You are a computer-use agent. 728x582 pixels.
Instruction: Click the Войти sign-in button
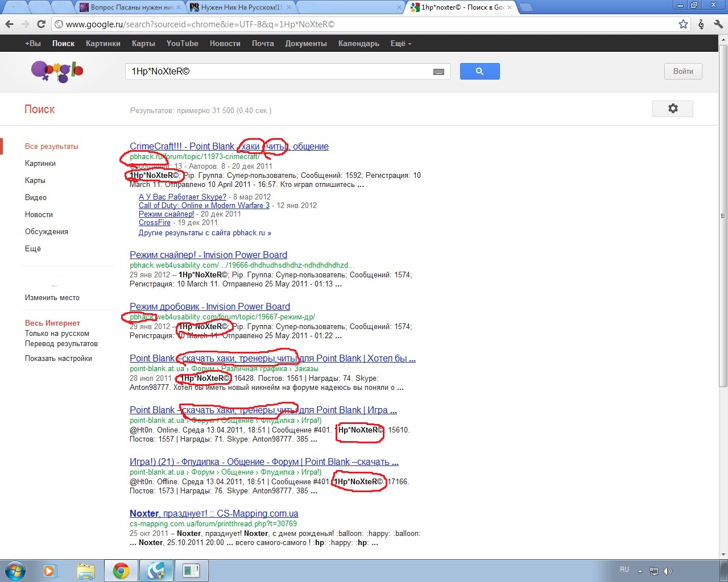[683, 71]
